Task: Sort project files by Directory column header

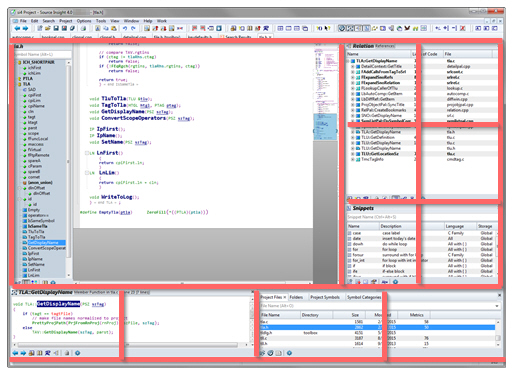Action: (316, 315)
